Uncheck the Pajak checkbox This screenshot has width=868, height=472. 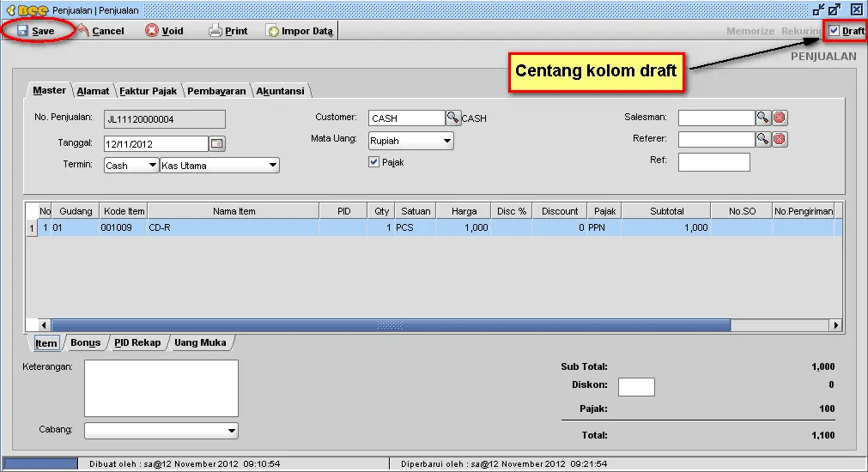(x=373, y=162)
